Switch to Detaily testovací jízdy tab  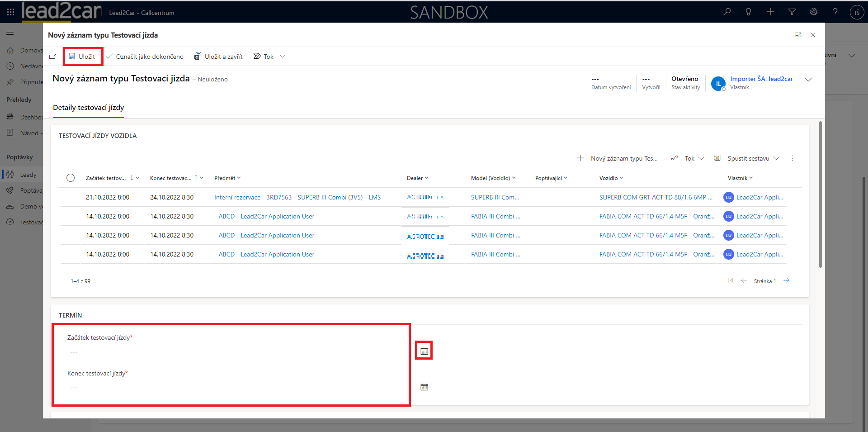pyautogui.click(x=88, y=108)
